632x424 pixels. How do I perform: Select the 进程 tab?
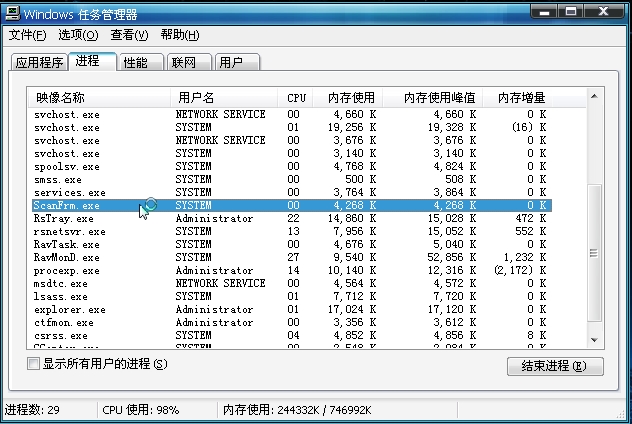(92, 61)
